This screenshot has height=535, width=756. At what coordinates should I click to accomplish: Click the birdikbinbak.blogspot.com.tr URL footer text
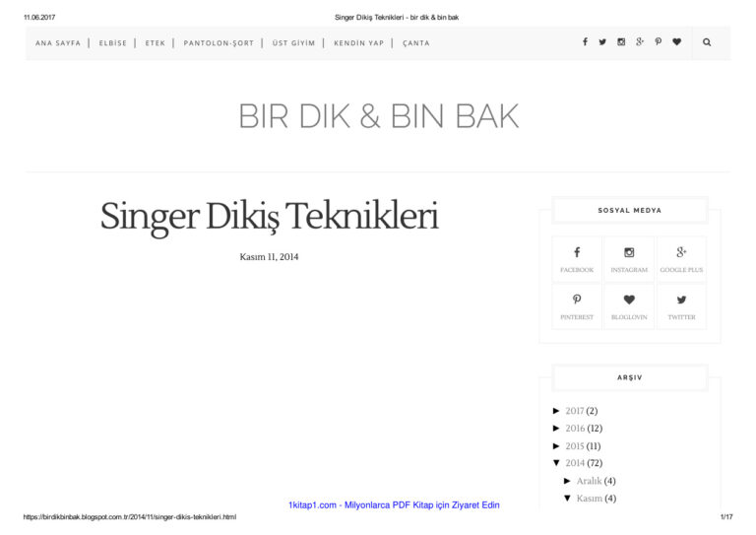130,517
